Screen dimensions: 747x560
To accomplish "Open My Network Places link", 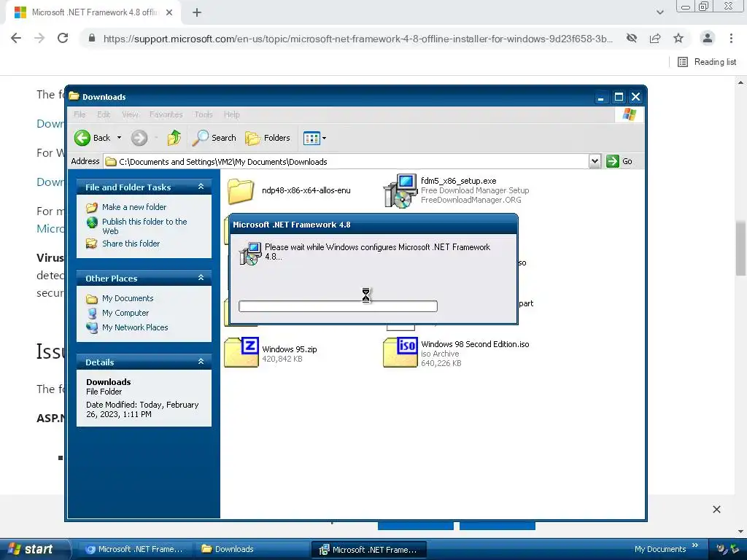I will [x=135, y=327].
